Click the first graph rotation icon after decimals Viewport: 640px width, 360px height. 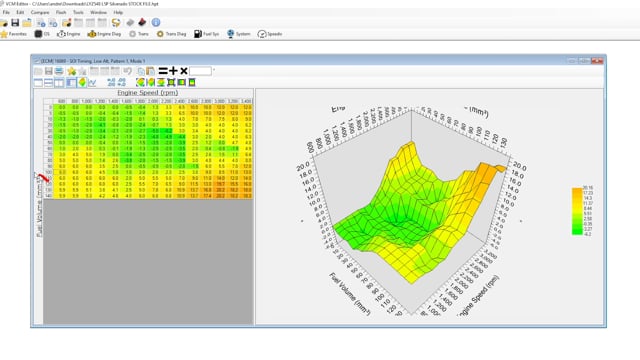coord(140,82)
